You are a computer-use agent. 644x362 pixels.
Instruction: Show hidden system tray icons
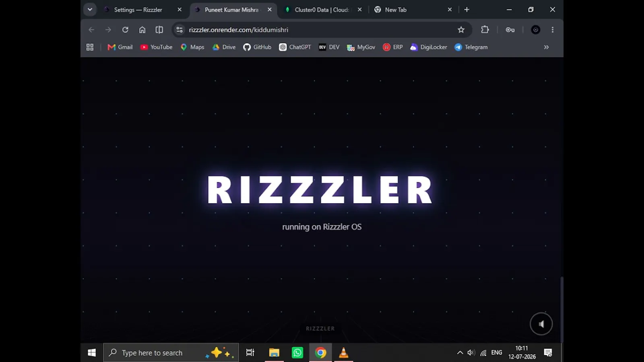pos(460,353)
